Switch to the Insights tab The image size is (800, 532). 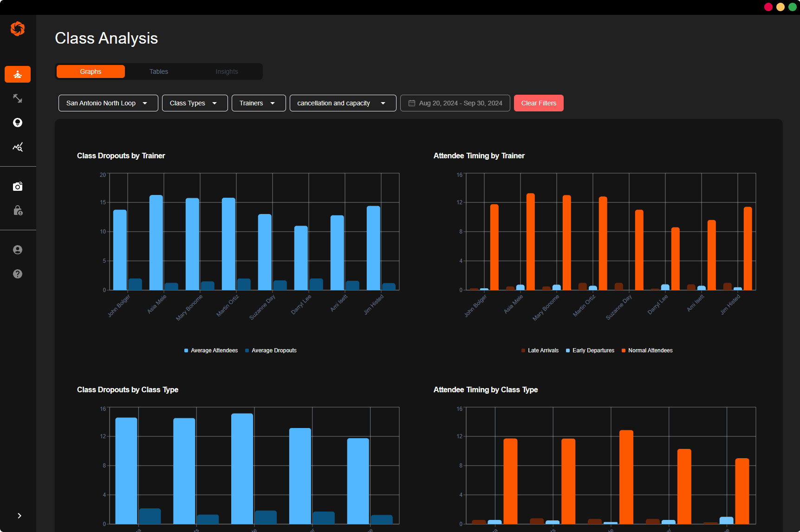pos(227,71)
